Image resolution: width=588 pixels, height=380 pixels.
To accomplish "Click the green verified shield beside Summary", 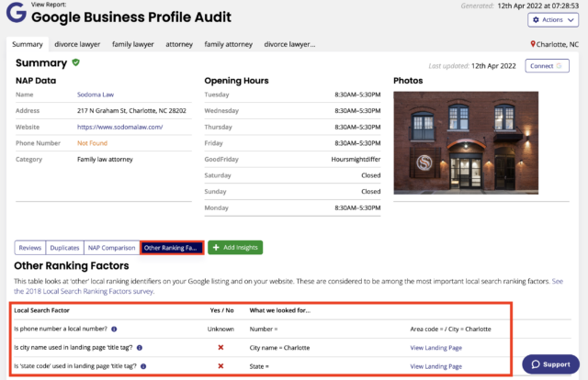I will point(76,63).
